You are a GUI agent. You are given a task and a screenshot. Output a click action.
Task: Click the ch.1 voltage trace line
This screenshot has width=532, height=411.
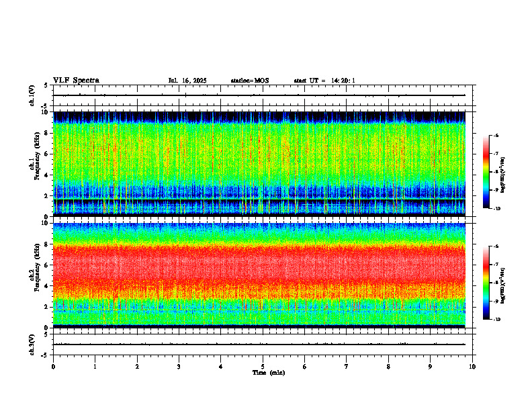(x=259, y=95)
